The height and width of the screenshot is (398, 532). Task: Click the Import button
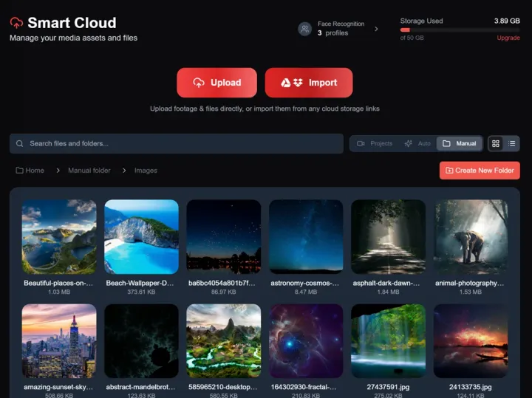click(x=309, y=83)
